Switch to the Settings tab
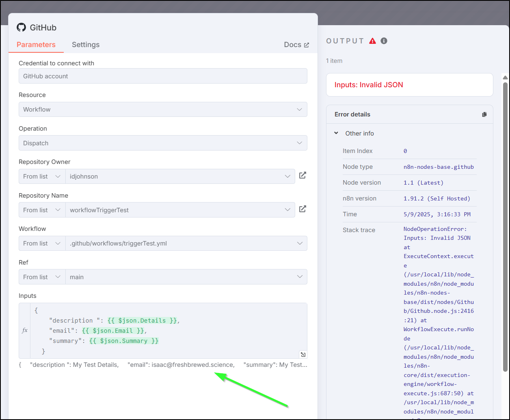The height and width of the screenshot is (420, 510). 86,45
